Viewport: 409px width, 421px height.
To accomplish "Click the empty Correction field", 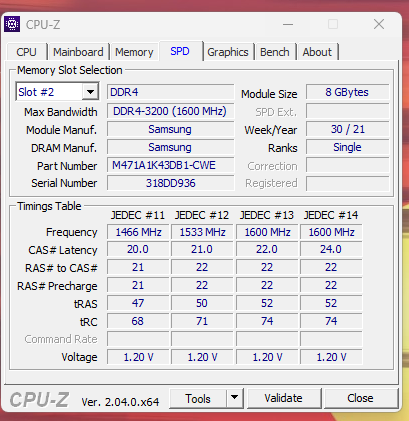I will point(347,165).
